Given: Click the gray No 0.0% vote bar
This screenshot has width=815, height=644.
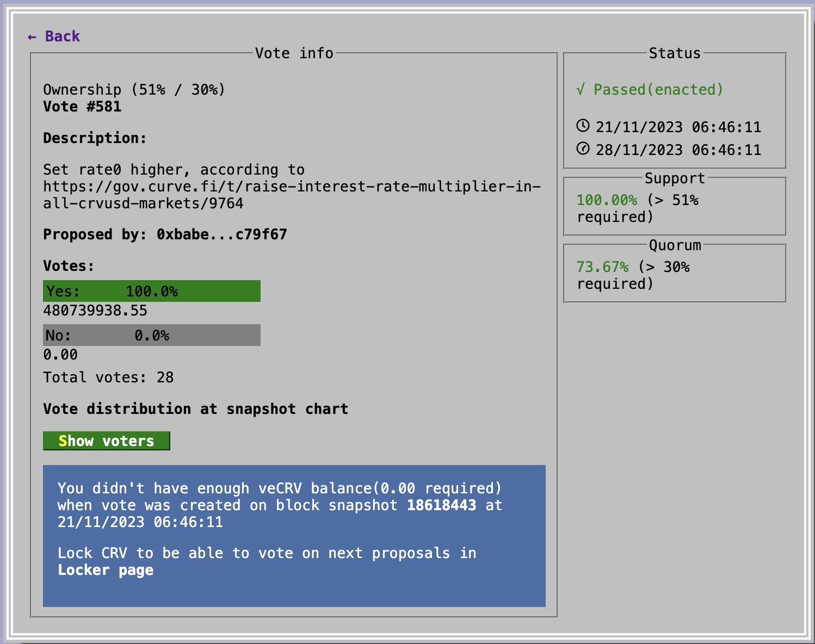Looking at the screenshot, I should [x=151, y=335].
